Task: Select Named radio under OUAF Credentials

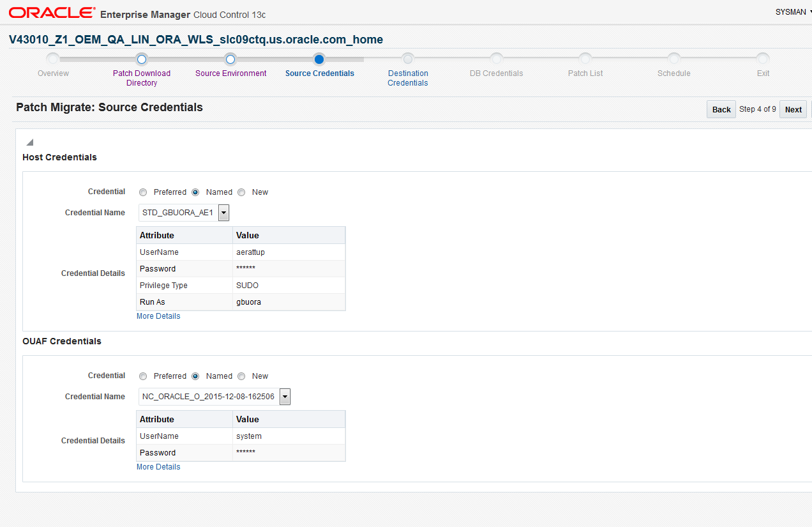Action: tap(195, 376)
